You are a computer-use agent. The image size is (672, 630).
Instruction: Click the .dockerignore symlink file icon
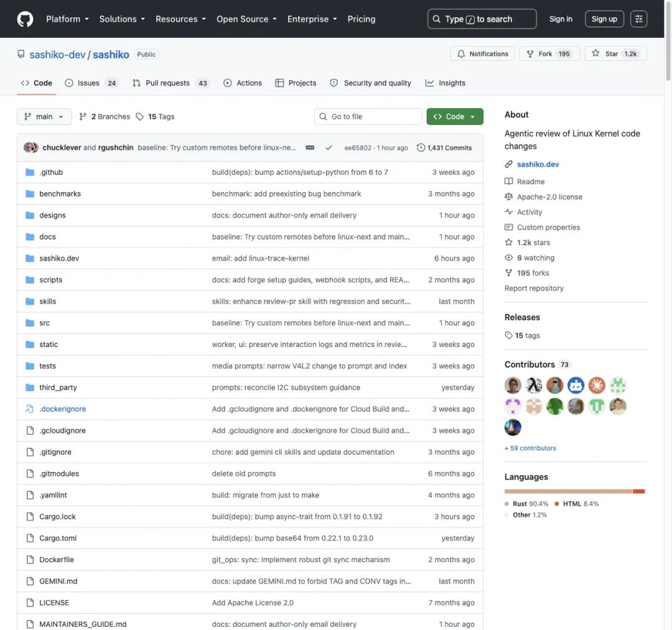click(x=30, y=409)
